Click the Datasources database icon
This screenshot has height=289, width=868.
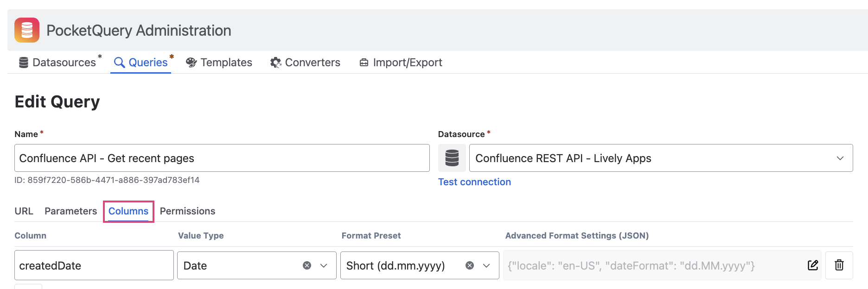click(x=24, y=63)
